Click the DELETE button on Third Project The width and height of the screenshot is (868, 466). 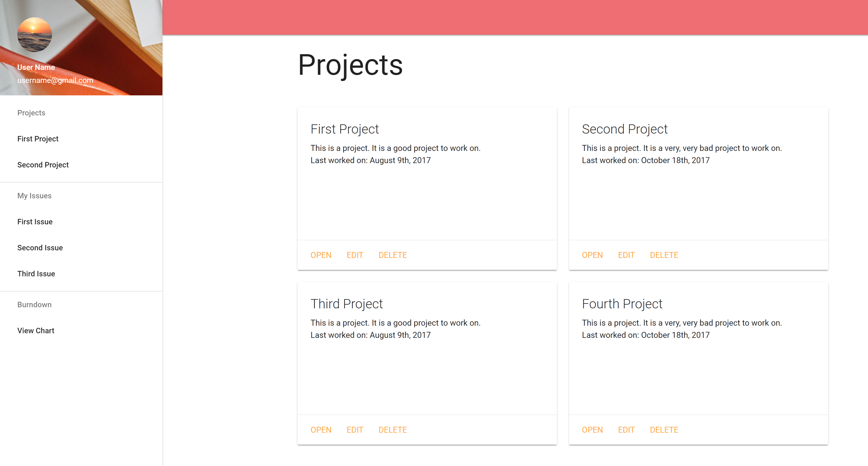[393, 430]
